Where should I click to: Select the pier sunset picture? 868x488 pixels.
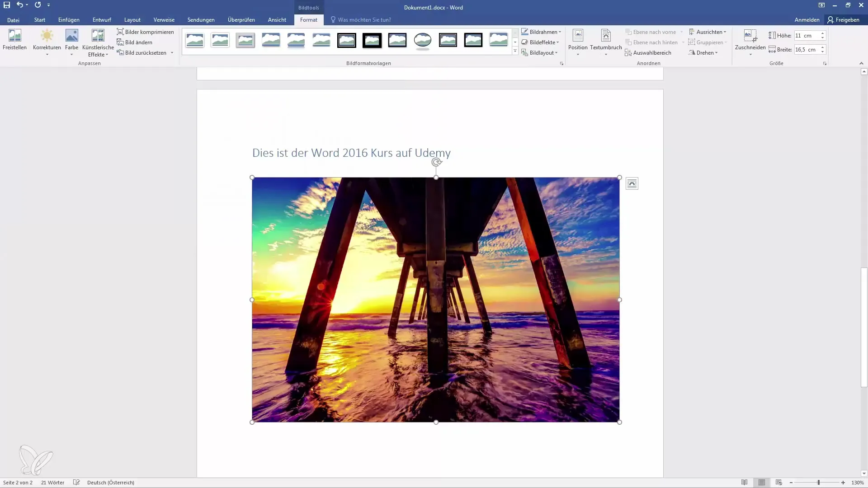(x=436, y=300)
